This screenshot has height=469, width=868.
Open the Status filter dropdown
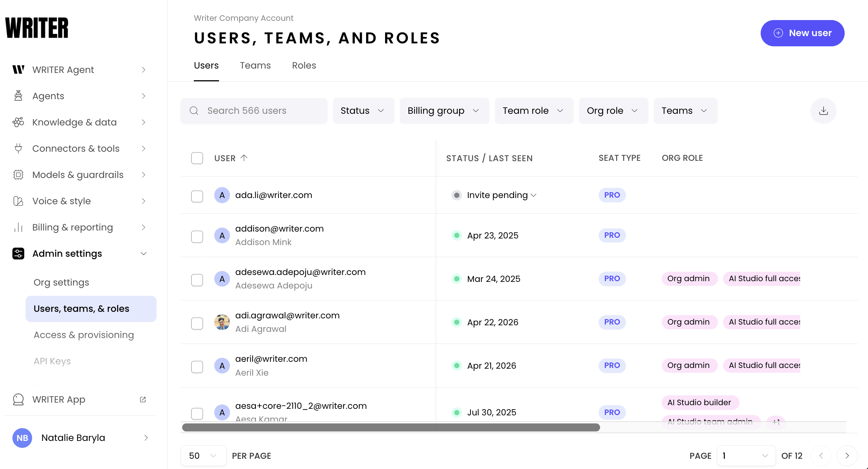[x=363, y=111]
